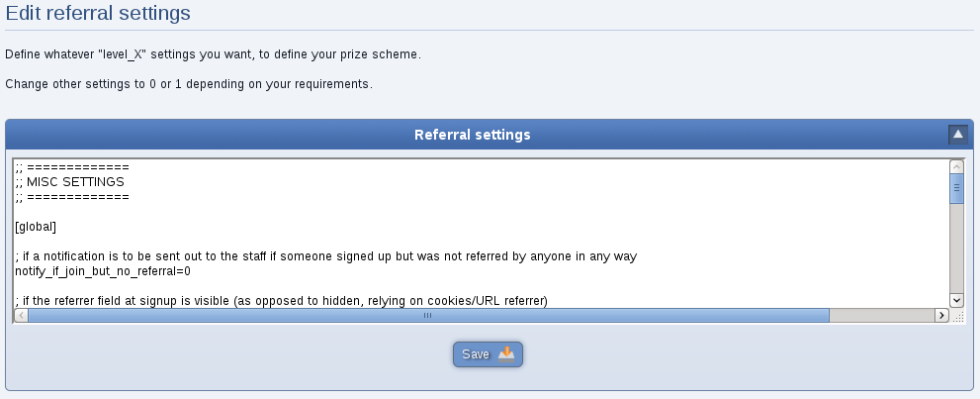Click the textarea vertical scrollbar up arrow
The width and height of the screenshot is (980, 399).
[x=956, y=167]
